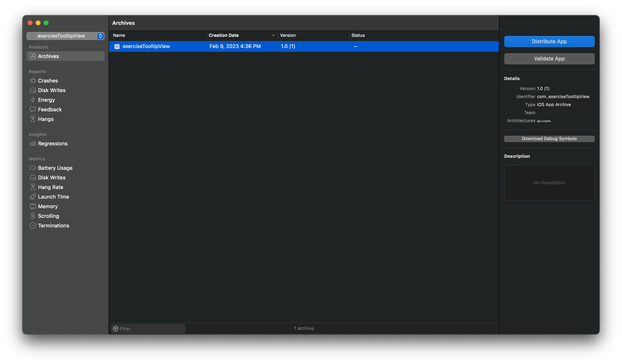Toggle the Creation Date sort chevron

[x=273, y=35]
